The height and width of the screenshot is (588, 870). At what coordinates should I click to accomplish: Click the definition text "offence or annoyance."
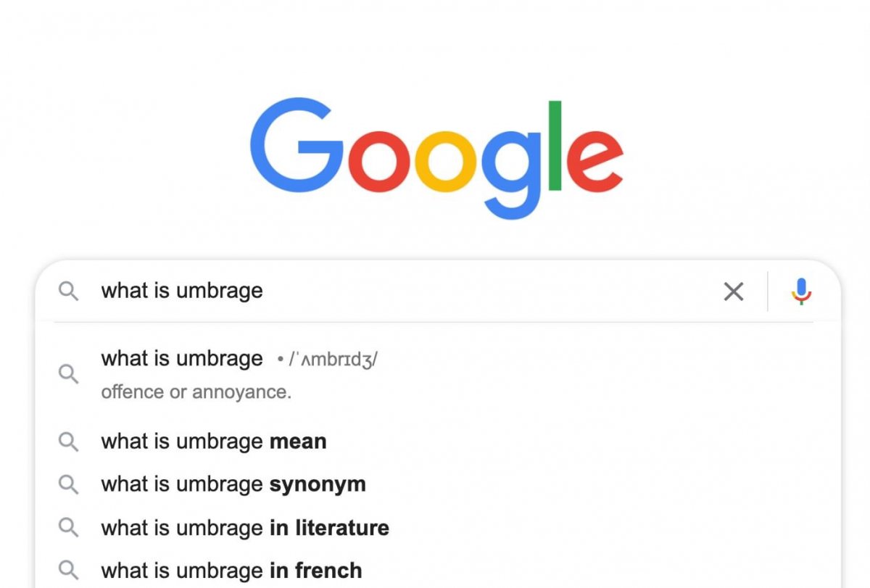coord(196,392)
